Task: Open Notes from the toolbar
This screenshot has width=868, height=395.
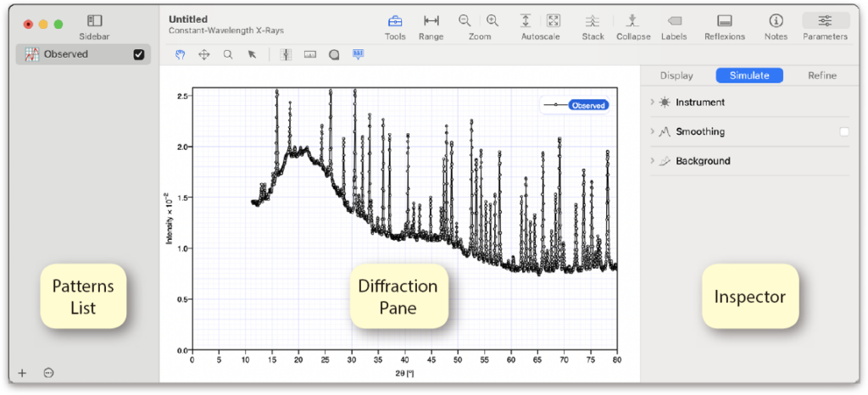Action: click(x=776, y=21)
